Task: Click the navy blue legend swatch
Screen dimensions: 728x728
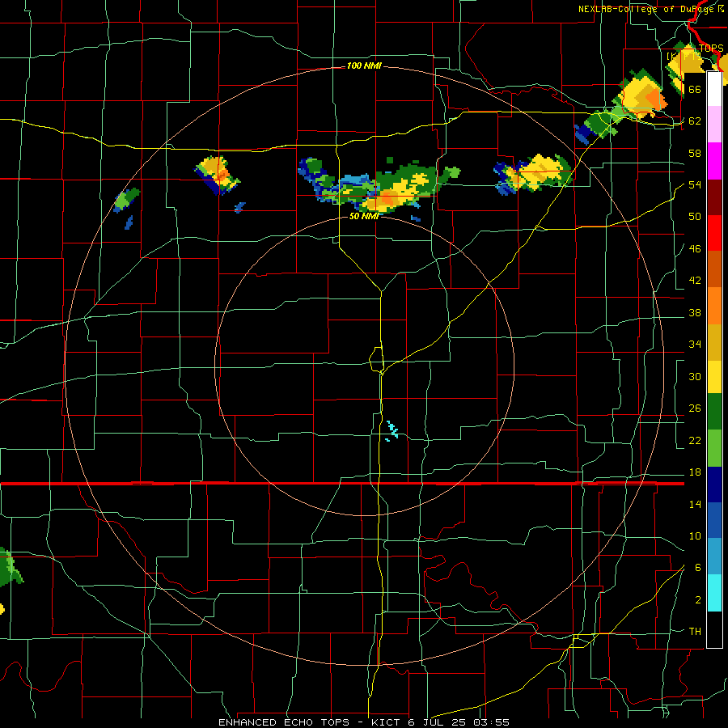Action: 714,485
